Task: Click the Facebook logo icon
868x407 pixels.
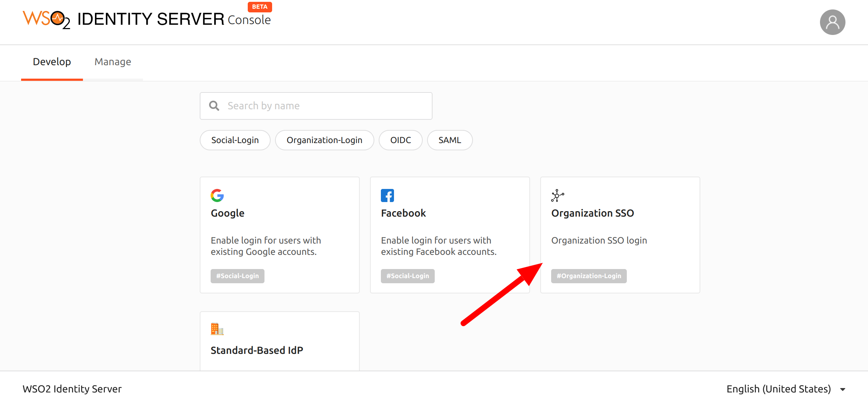Action: [387, 195]
